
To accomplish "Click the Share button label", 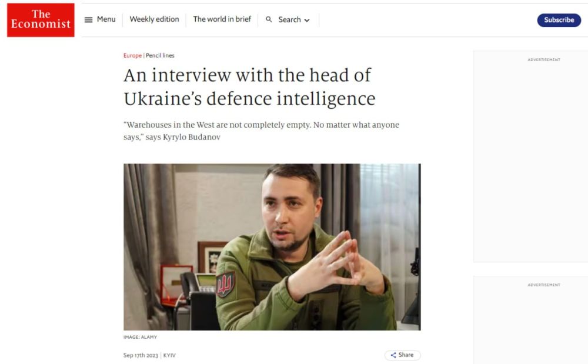I will (x=406, y=355).
